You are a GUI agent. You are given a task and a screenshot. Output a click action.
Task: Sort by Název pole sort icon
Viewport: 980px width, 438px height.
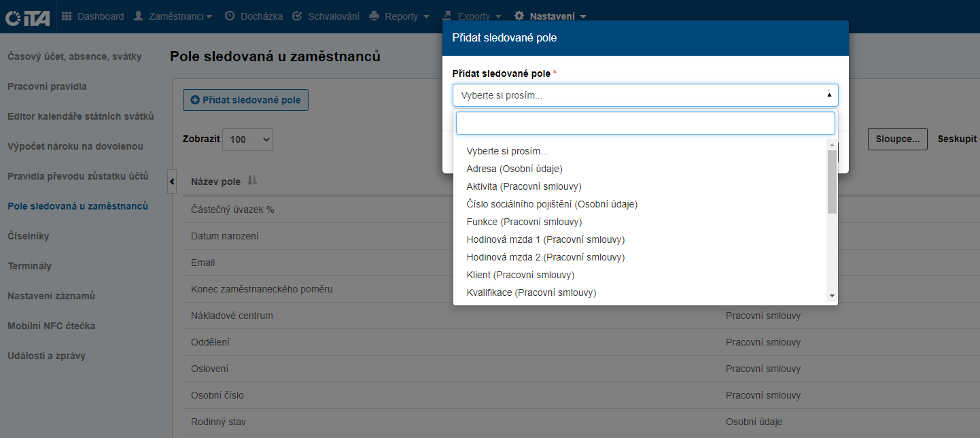coord(252,181)
